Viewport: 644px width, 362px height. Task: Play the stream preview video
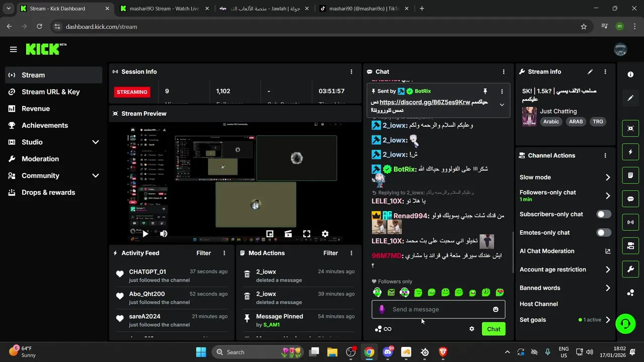tap(145, 234)
